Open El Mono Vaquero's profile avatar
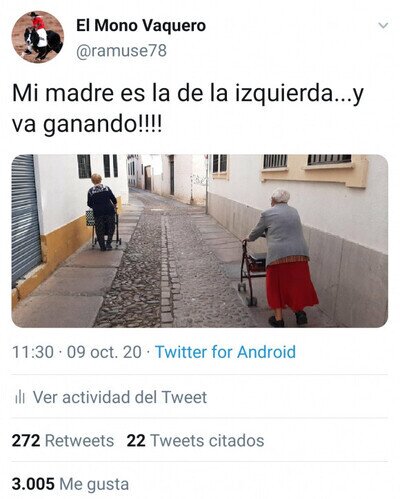 click(x=37, y=36)
